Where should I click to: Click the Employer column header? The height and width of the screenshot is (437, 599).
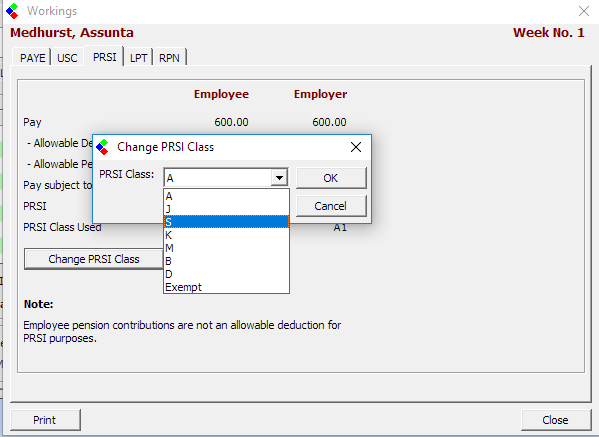coord(320,94)
